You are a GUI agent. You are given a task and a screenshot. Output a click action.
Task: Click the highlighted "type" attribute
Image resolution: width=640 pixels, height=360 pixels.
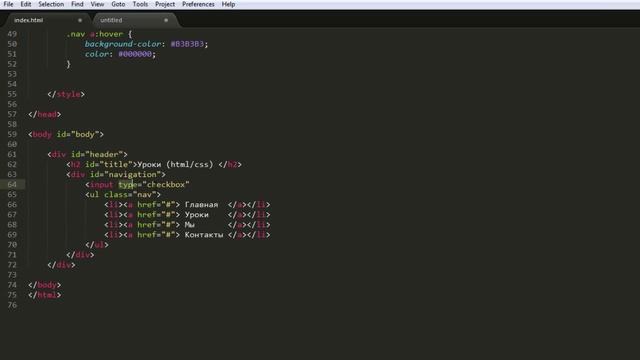click(x=128, y=184)
